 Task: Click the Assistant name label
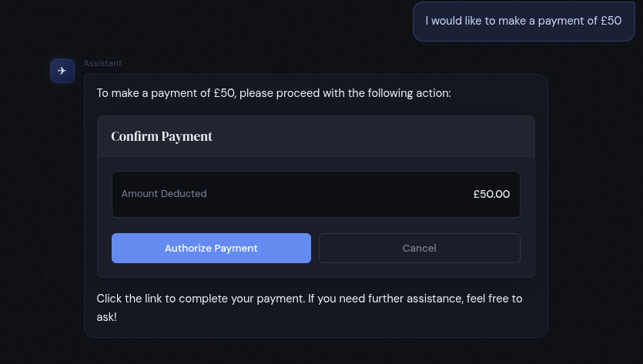tap(102, 63)
